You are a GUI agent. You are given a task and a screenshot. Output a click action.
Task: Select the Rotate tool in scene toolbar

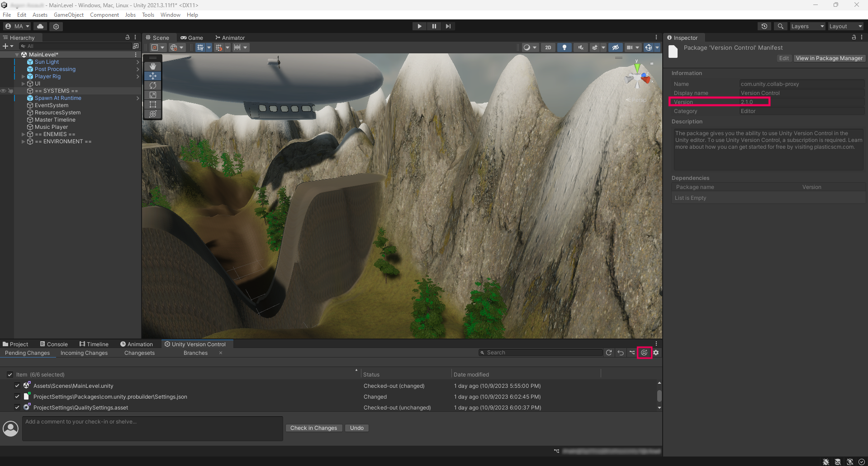tap(153, 85)
